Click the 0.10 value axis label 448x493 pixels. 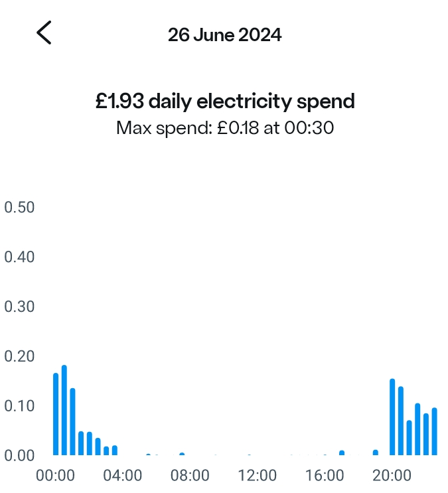pos(19,405)
